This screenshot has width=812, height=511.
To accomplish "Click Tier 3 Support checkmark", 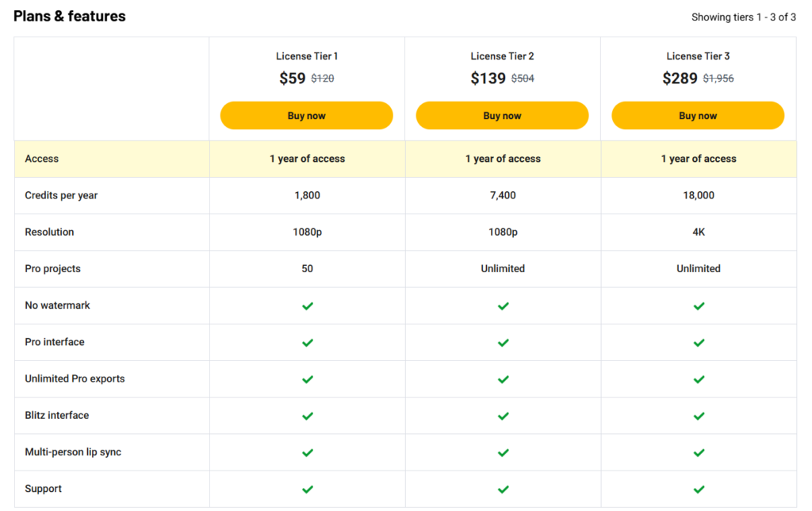I will (x=699, y=490).
